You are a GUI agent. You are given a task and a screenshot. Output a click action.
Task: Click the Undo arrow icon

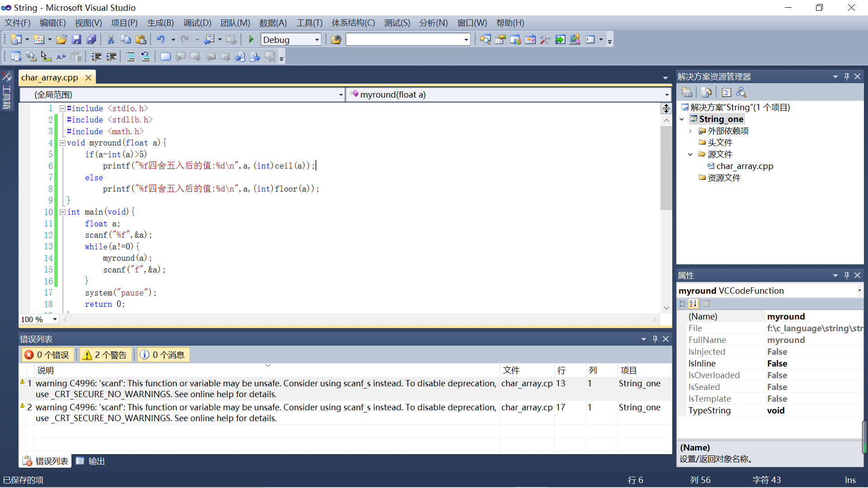(161, 40)
